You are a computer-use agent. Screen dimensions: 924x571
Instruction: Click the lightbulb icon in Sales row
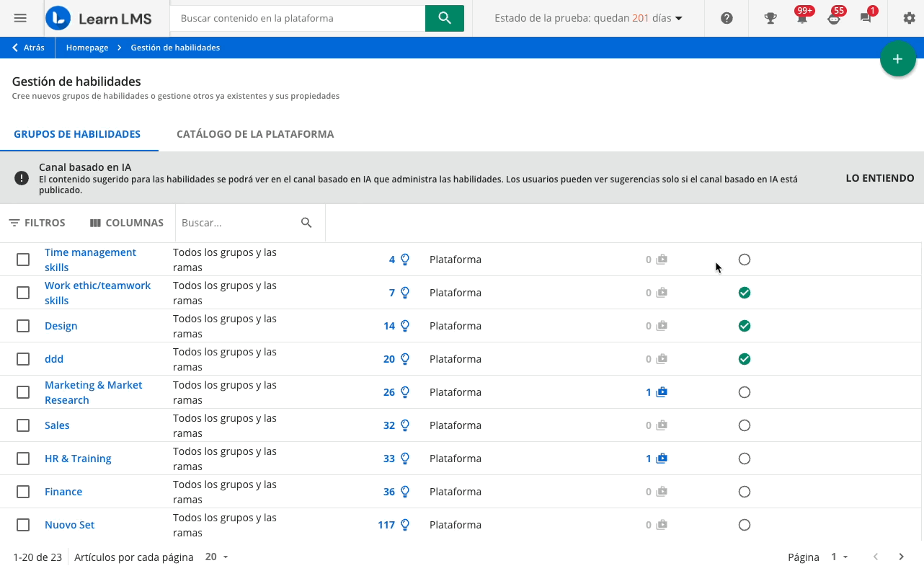pyautogui.click(x=405, y=425)
